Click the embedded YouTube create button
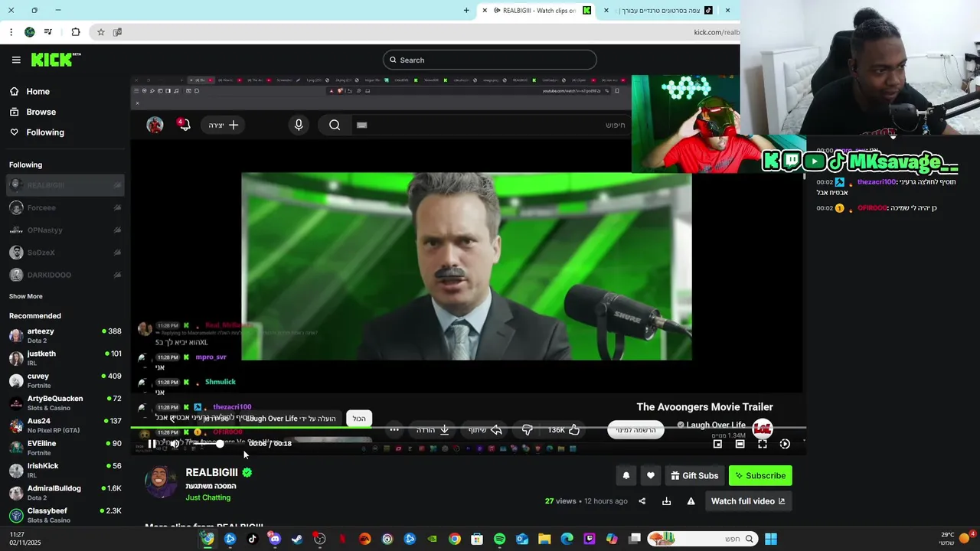The height and width of the screenshot is (551, 980). pyautogui.click(x=224, y=125)
